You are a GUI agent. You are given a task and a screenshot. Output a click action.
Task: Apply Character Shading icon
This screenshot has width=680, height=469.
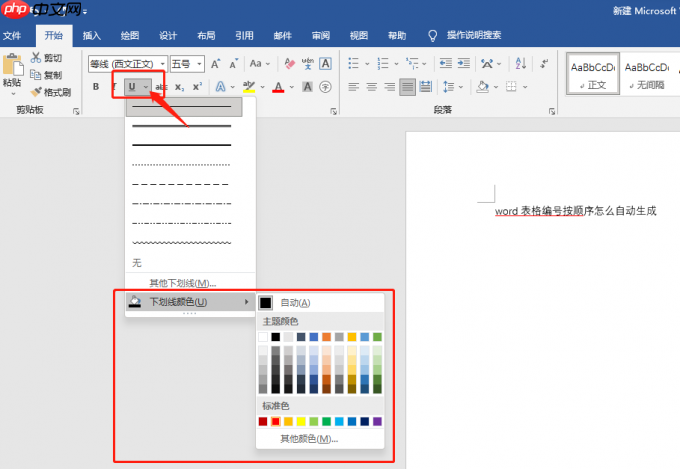click(307, 87)
